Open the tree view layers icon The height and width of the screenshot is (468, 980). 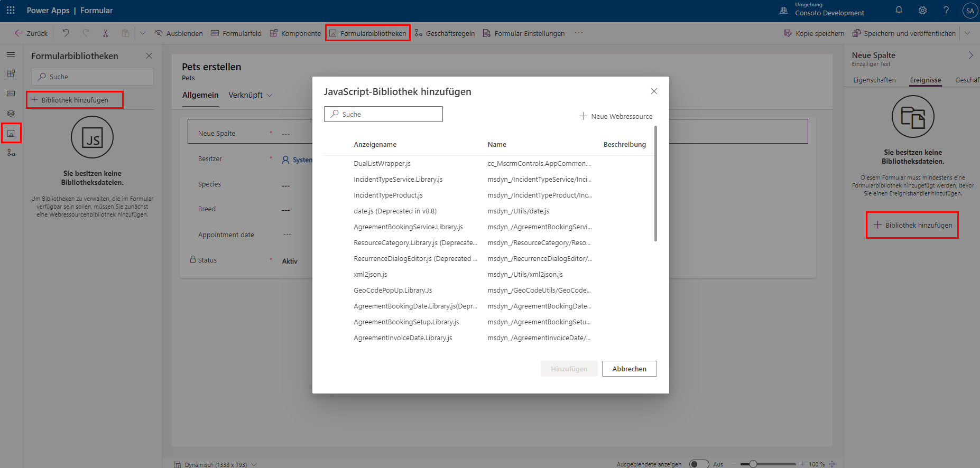point(11,113)
